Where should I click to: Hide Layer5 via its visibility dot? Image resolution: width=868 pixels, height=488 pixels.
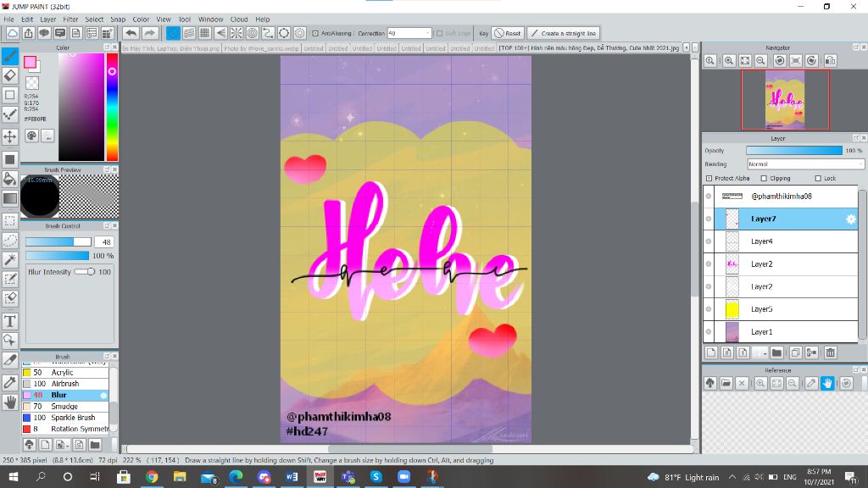[x=709, y=309]
